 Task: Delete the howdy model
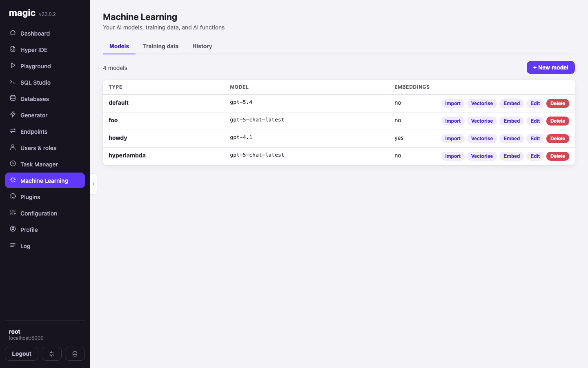pos(558,139)
